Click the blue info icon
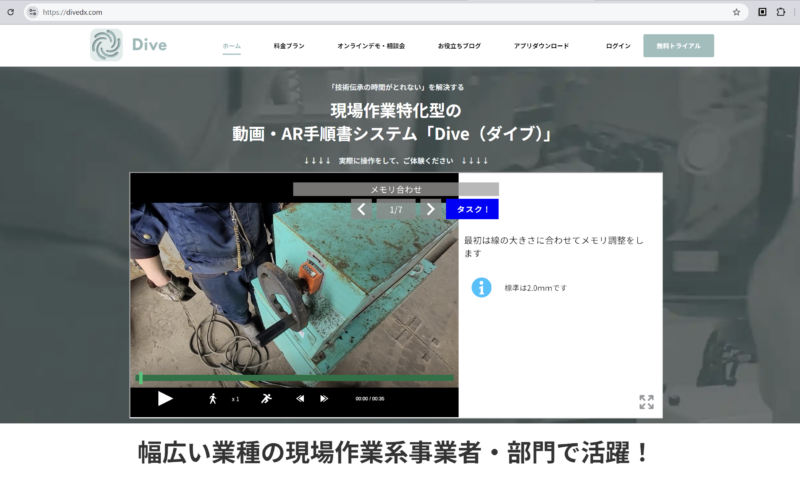 [481, 288]
